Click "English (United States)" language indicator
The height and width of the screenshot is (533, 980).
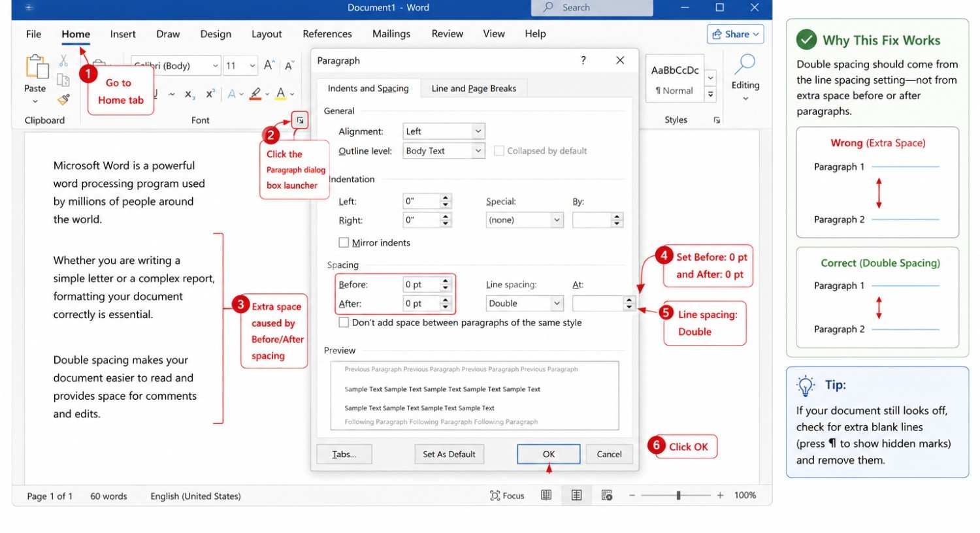pyautogui.click(x=195, y=496)
